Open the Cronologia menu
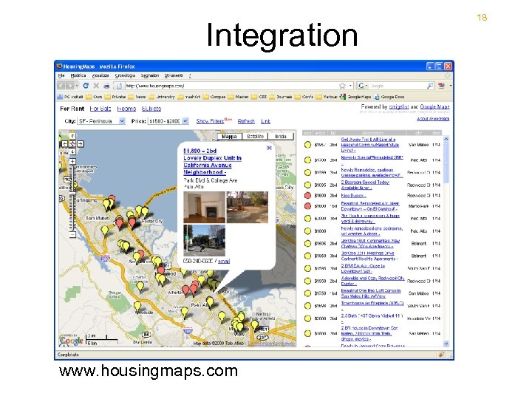The width and height of the screenshot is (532, 399). (125, 75)
